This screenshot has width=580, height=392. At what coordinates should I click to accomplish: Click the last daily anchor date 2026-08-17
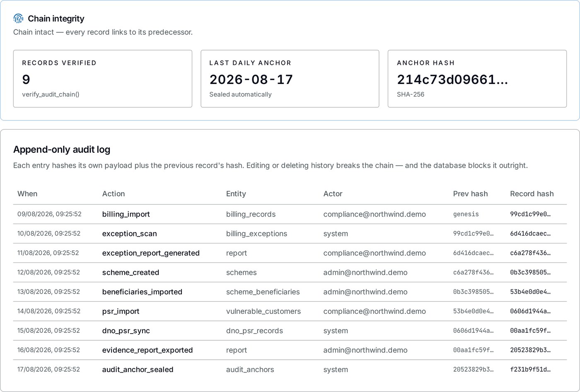coord(251,79)
